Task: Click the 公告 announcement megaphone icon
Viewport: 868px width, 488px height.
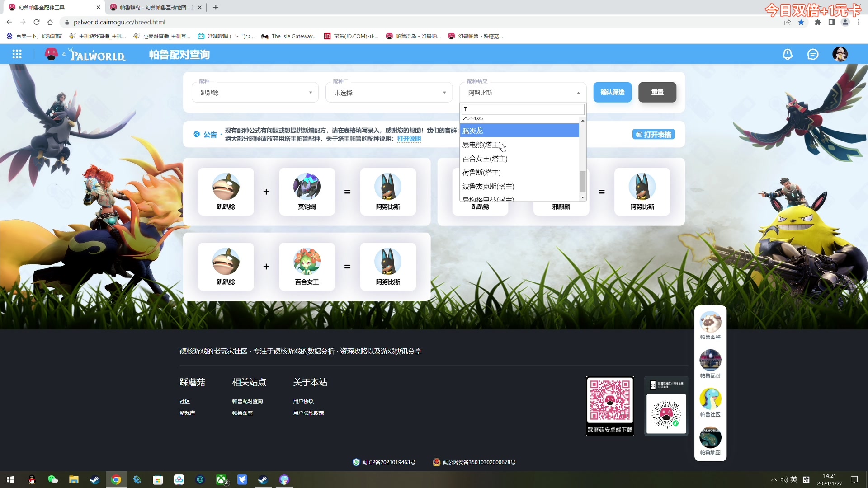Action: tap(196, 134)
